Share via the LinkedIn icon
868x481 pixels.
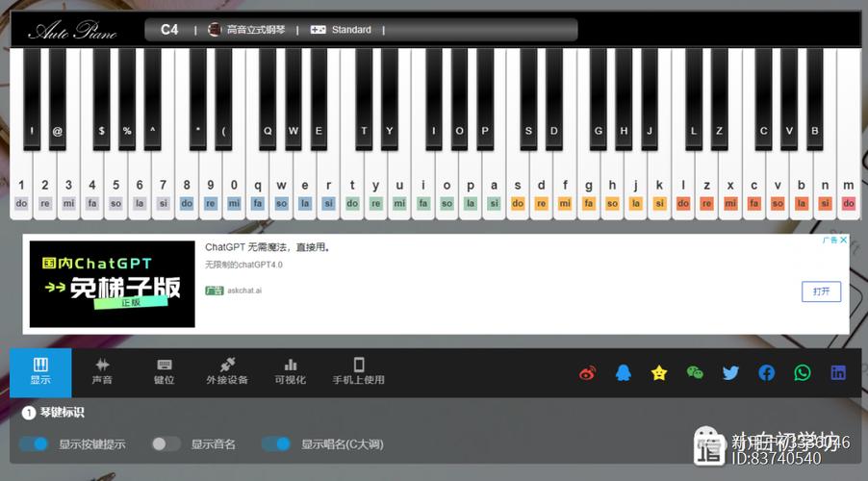coord(838,373)
